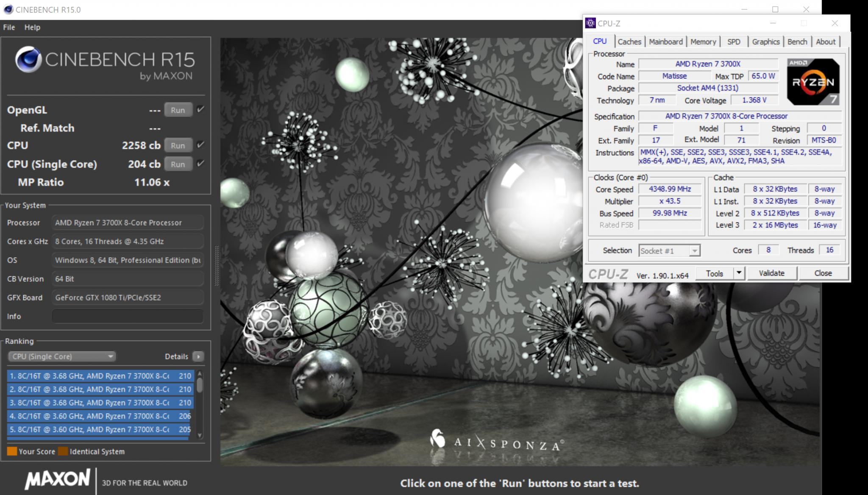Minimize the CPU-Z window
Viewport: 868px width, 495px height.
tap(773, 23)
